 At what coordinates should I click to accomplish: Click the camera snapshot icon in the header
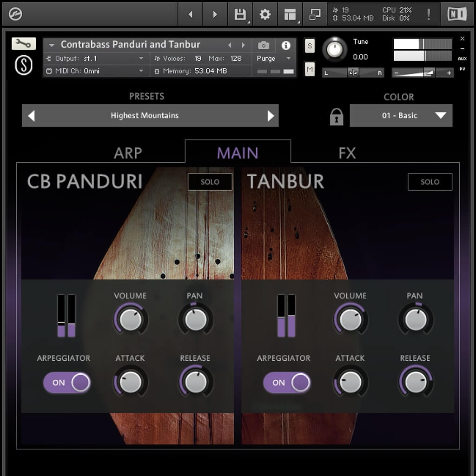(264, 45)
